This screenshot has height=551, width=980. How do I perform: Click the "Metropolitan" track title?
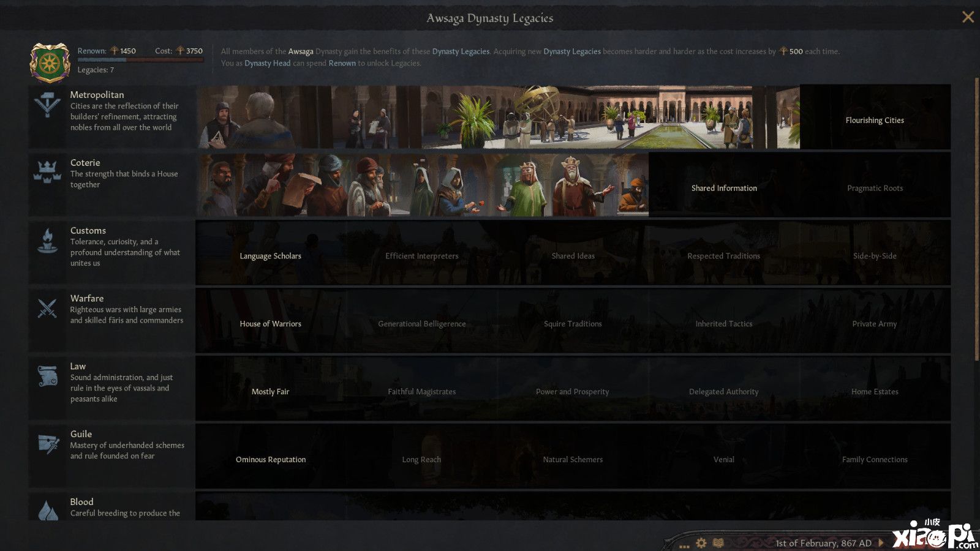[x=97, y=95]
